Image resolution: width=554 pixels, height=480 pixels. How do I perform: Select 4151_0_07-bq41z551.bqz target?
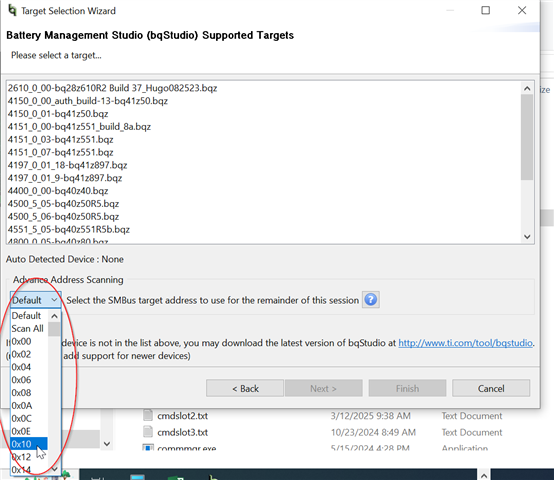(60, 152)
